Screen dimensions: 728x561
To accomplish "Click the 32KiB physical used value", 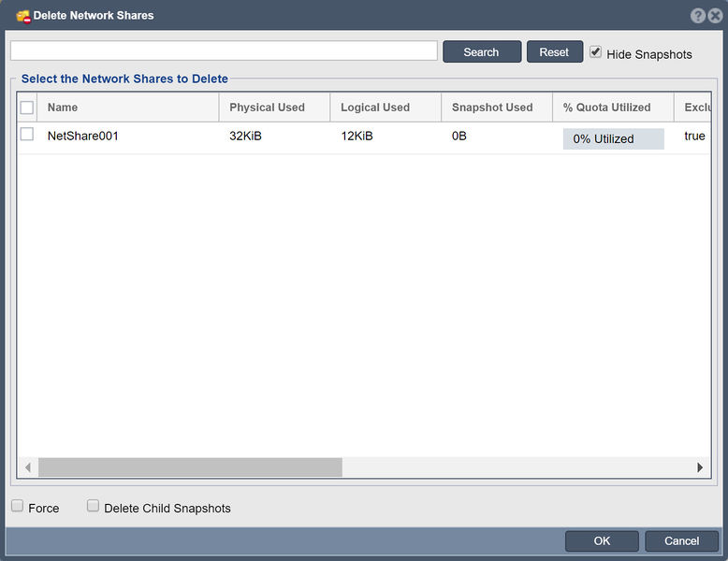I will pyautogui.click(x=245, y=136).
